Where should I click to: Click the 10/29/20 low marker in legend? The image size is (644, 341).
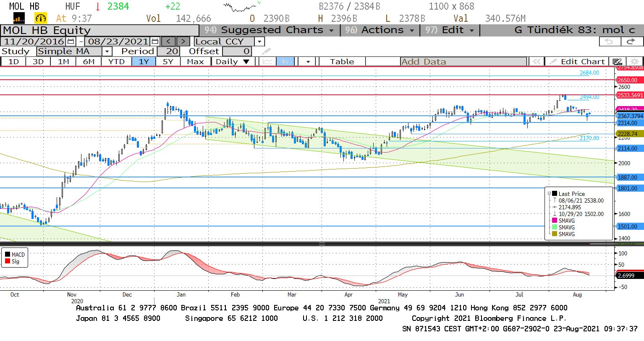coord(555,214)
